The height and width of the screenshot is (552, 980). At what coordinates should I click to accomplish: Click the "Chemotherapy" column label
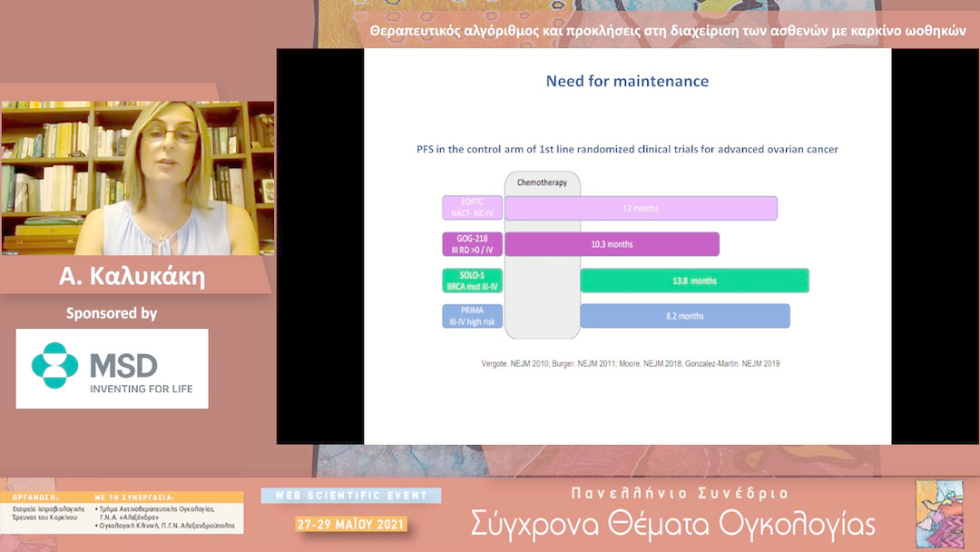pos(542,182)
